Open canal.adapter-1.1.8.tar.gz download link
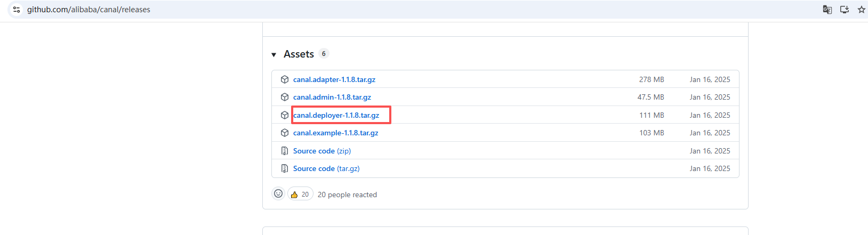 334,79
